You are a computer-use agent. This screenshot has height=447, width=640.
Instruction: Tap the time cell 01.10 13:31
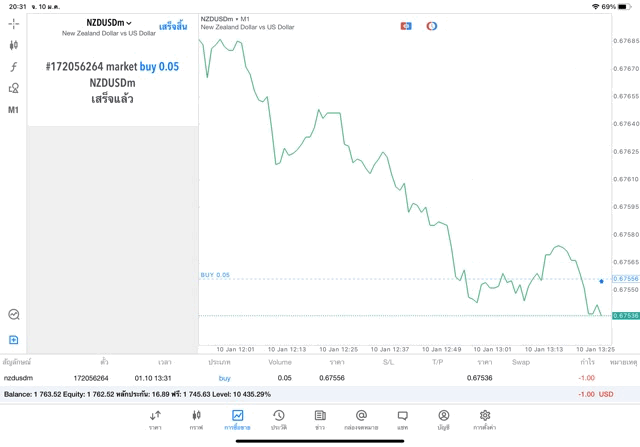coord(153,378)
